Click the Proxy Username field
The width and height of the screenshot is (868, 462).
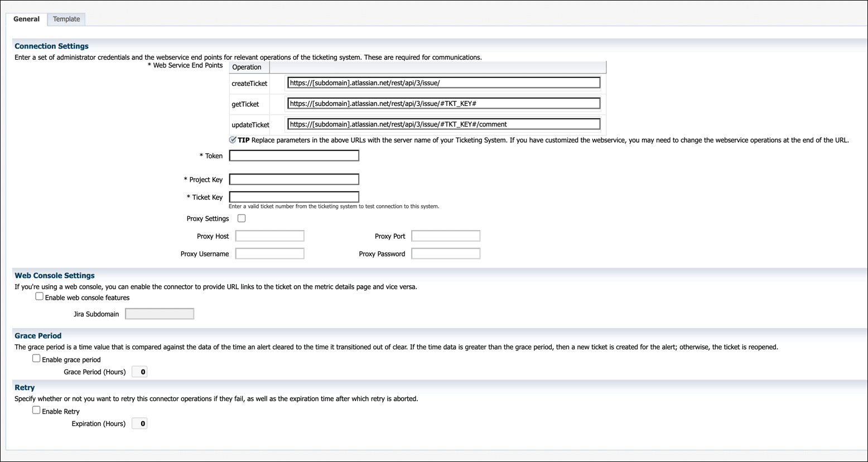coord(269,253)
